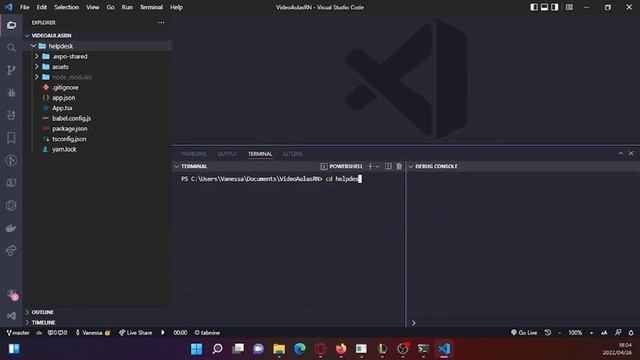Select the TERMINAL panel tab
Screen dimensions: 640x360
[260, 154]
